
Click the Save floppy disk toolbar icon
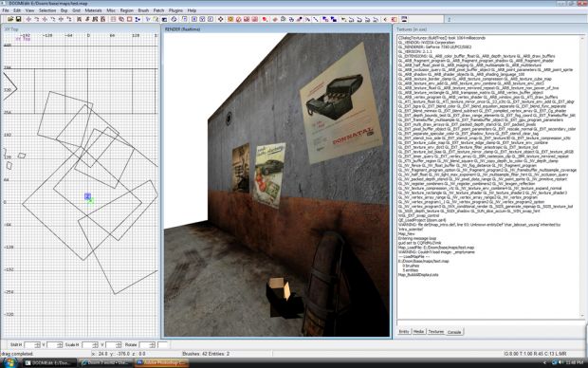18,19
